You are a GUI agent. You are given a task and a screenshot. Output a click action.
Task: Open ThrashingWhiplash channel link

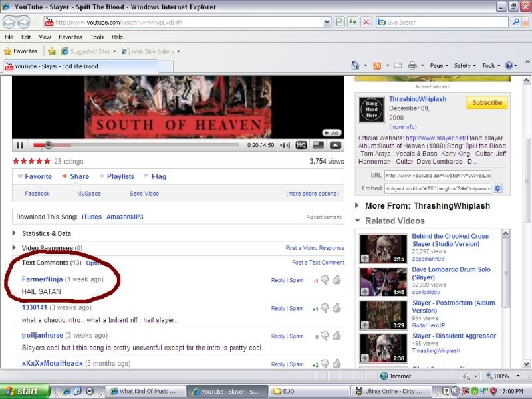tap(418, 99)
